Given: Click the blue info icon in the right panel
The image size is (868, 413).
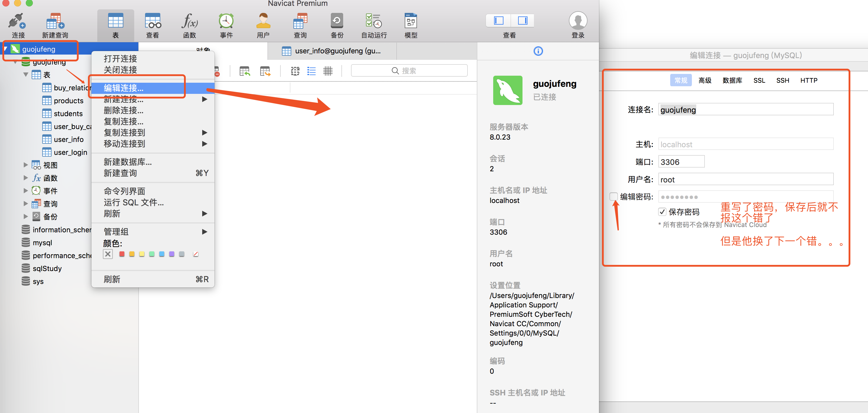Looking at the screenshot, I should tap(538, 51).
